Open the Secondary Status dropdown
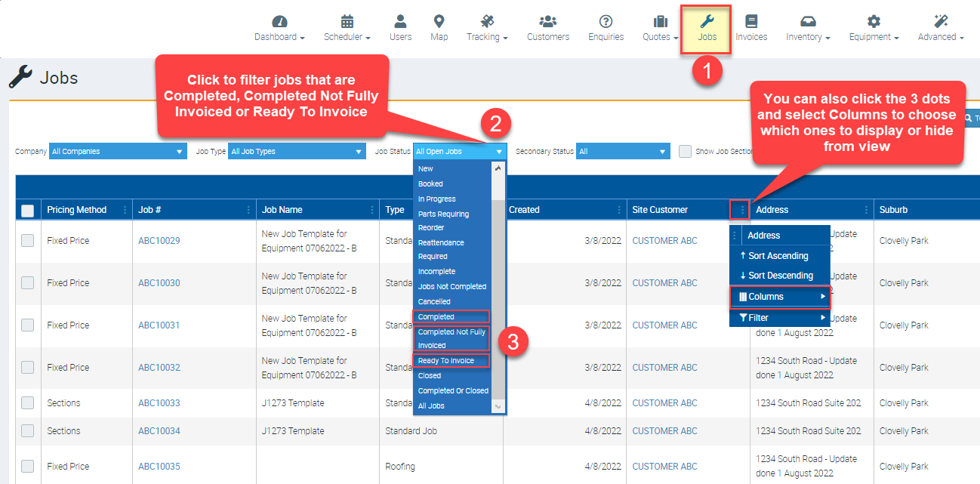Viewport: 980px width, 484px height. (x=623, y=151)
